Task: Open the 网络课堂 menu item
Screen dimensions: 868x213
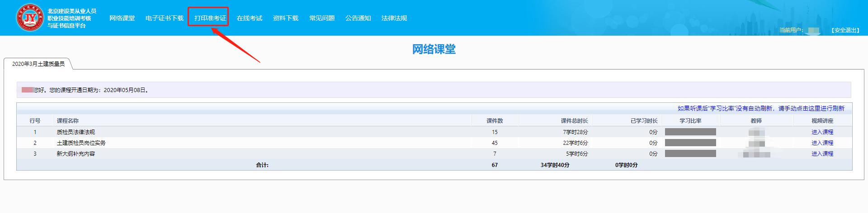Action: (122, 18)
